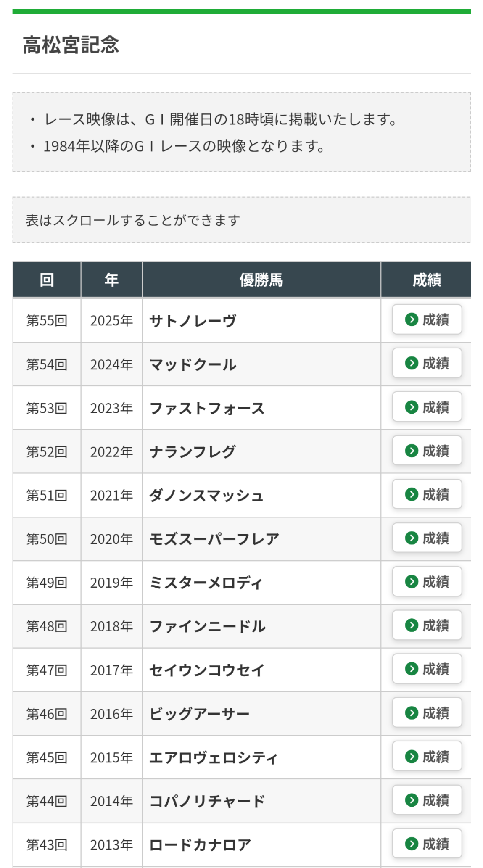Click green arrow icon for 2025 サトノレーヴ
This screenshot has height=868, width=483.
tap(412, 319)
